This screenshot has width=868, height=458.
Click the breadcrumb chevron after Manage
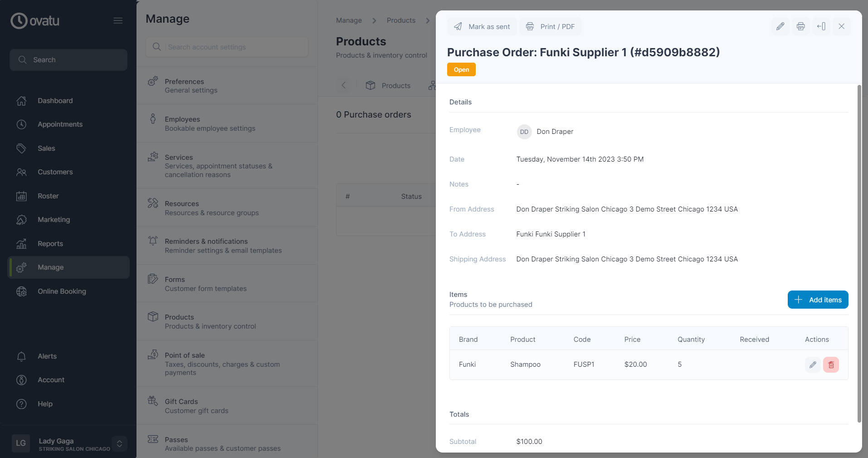[374, 20]
